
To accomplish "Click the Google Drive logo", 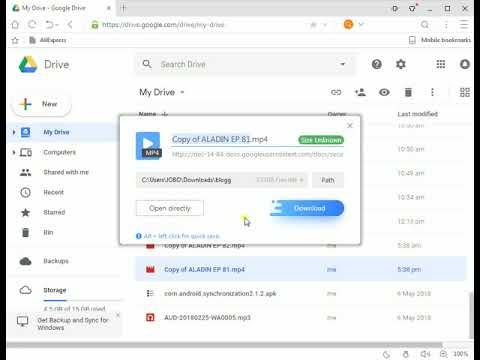I will [28, 64].
